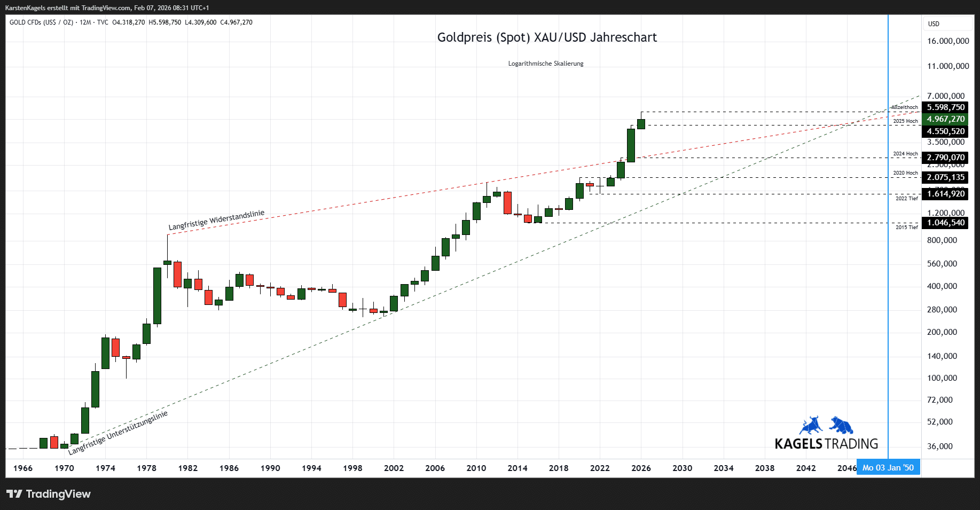Click the 2.790,070 price label on axis
This screenshot has height=510, width=980.
click(945, 158)
